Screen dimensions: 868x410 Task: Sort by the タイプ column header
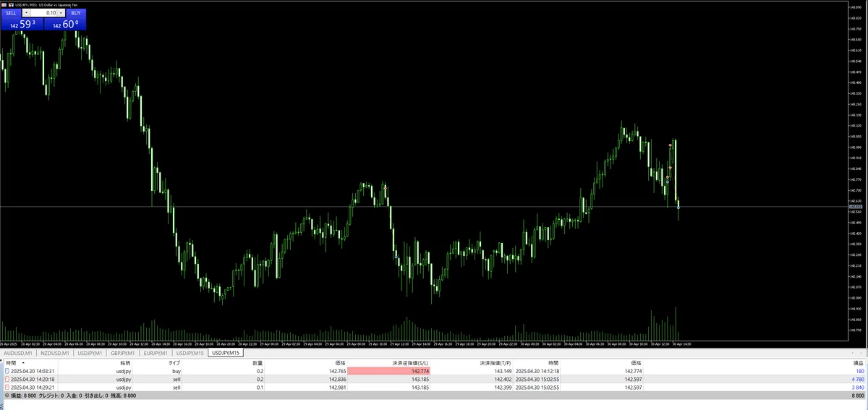[x=174, y=362]
